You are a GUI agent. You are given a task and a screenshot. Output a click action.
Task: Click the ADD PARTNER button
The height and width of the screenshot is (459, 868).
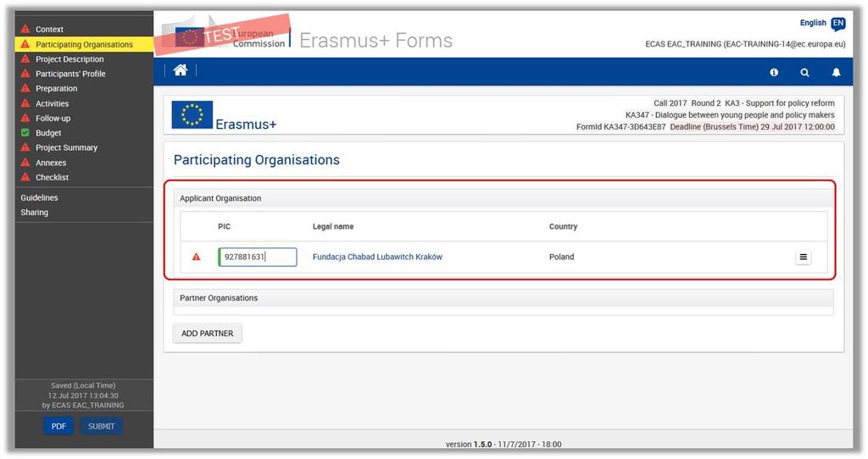click(x=208, y=334)
